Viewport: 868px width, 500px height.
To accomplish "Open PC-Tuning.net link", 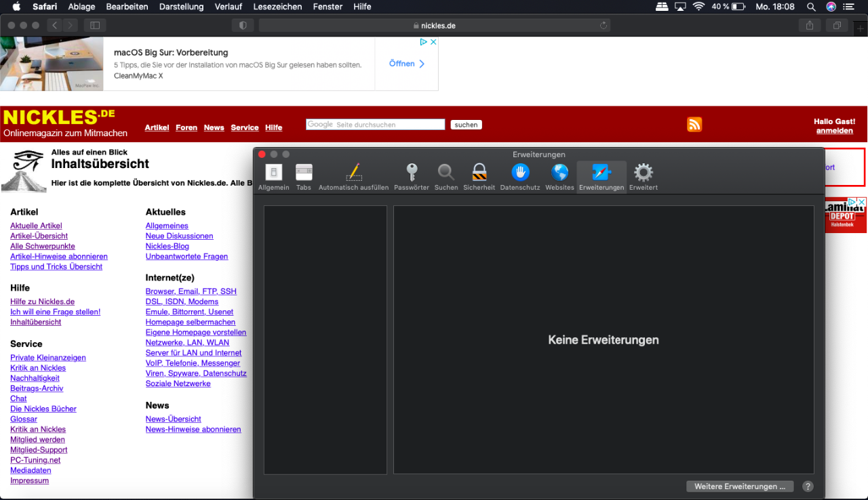I will (x=35, y=460).
